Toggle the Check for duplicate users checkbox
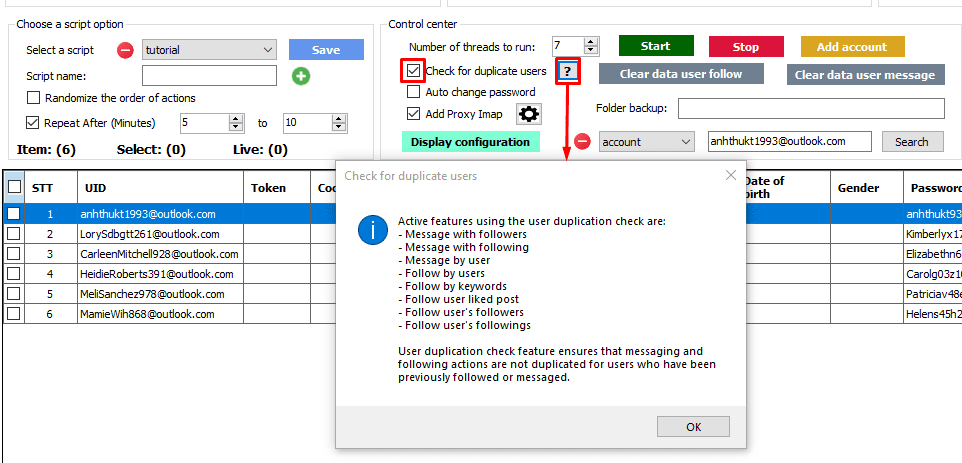This screenshot has width=962, height=463. (x=413, y=71)
